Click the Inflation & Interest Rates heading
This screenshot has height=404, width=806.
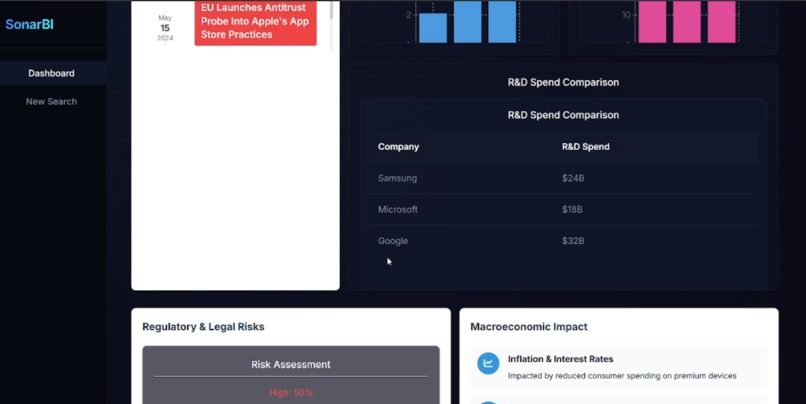tap(560, 359)
